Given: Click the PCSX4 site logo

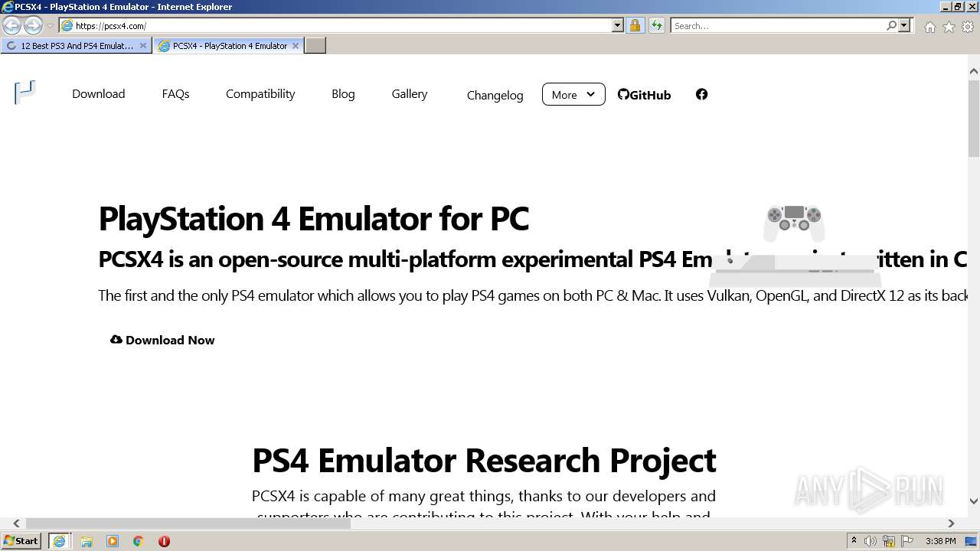Looking at the screenshot, I should pos(25,93).
